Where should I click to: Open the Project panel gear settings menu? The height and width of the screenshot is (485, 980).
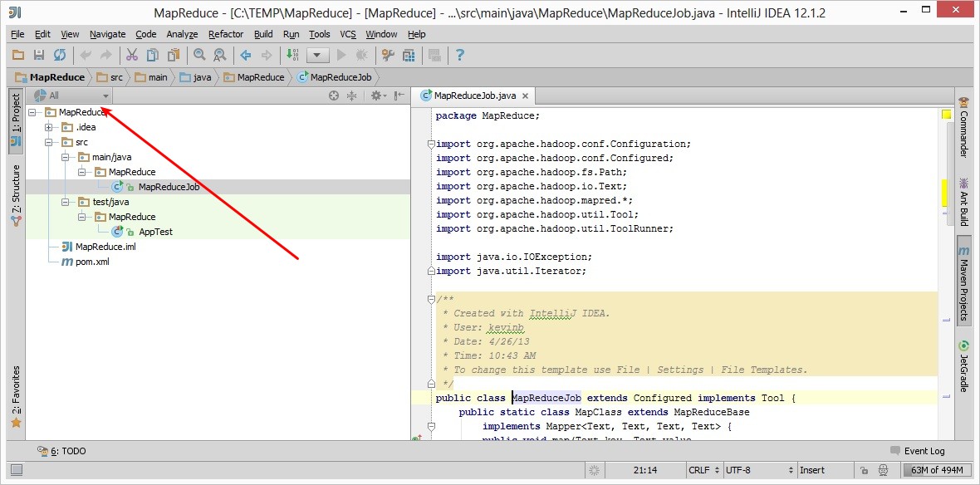click(378, 96)
